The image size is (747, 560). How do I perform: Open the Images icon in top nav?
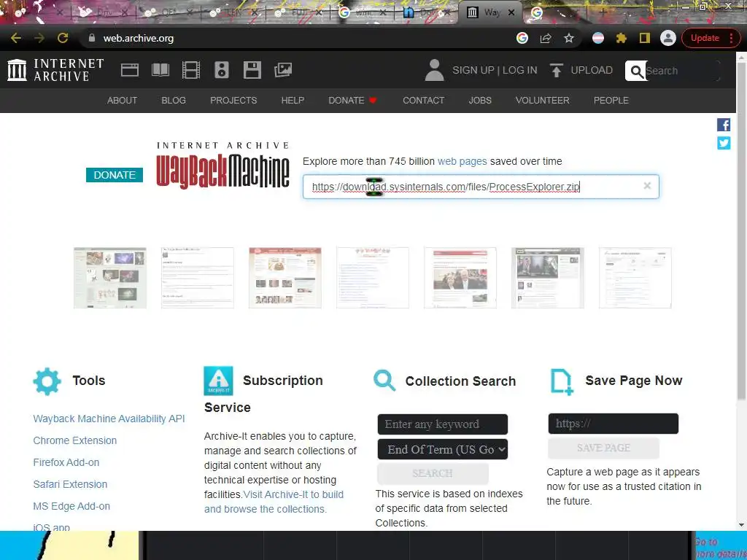point(283,70)
